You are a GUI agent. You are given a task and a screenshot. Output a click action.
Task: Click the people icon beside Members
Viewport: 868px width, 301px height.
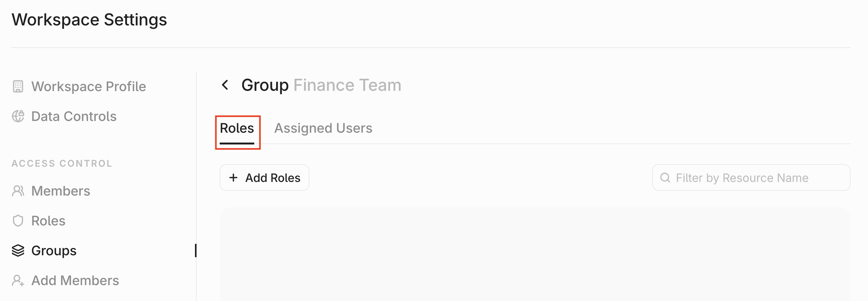pyautogui.click(x=18, y=191)
